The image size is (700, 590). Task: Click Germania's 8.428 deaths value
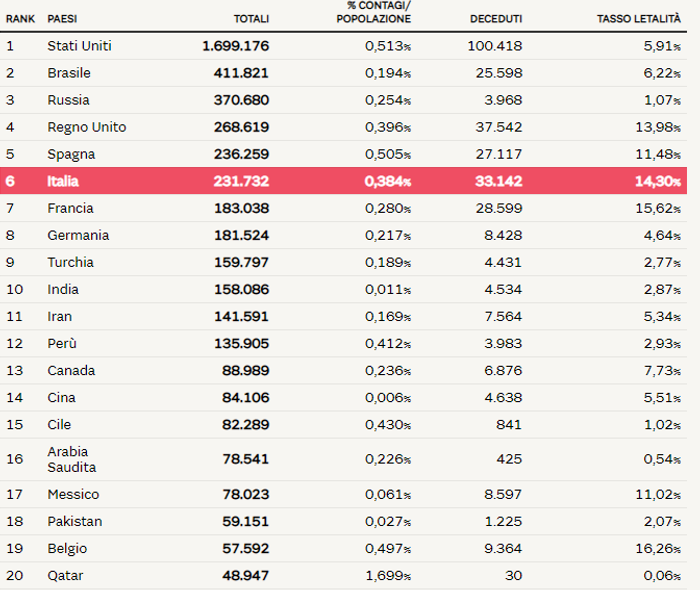click(x=503, y=235)
